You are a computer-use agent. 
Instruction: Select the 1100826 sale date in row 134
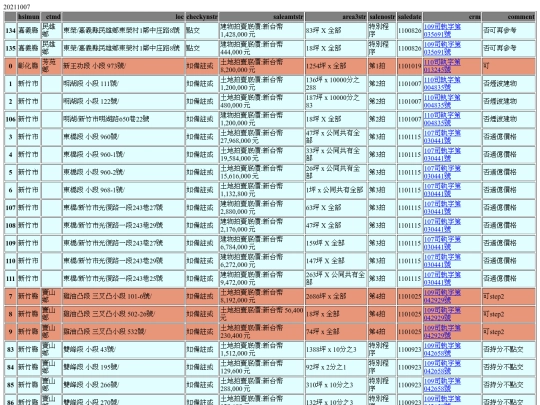coord(409,30)
